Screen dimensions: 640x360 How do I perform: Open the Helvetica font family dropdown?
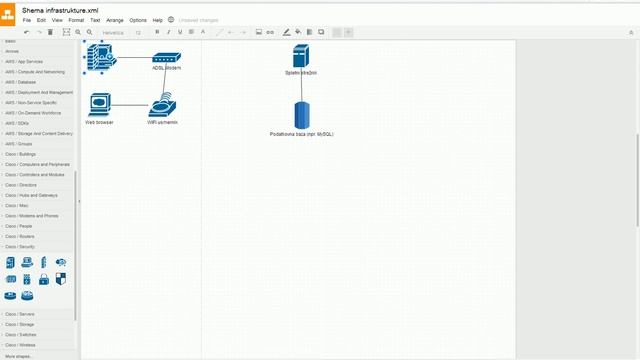point(113,33)
